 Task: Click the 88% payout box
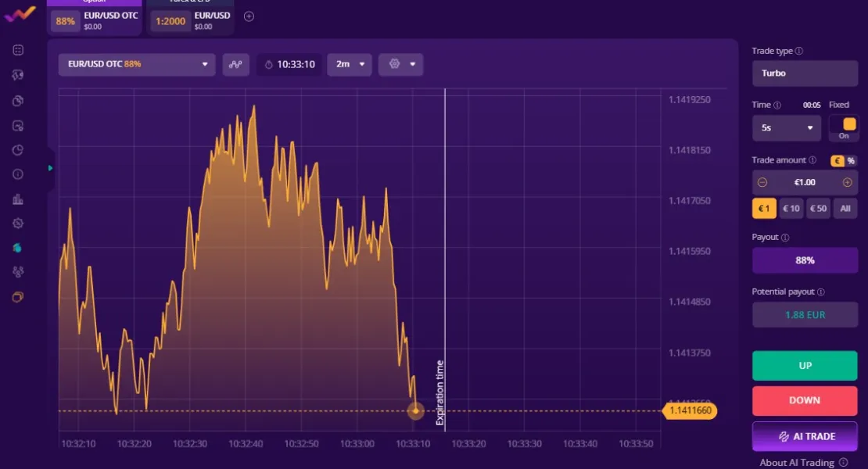pos(805,260)
